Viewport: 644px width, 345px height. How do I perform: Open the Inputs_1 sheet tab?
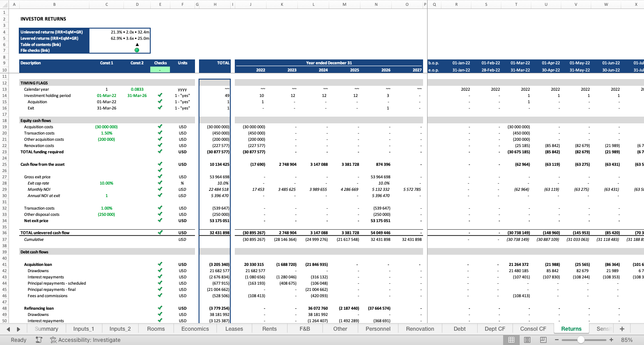[84, 329]
